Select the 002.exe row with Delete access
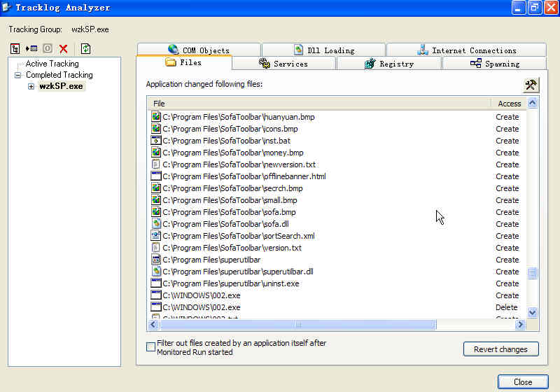560x392 pixels. click(335, 307)
